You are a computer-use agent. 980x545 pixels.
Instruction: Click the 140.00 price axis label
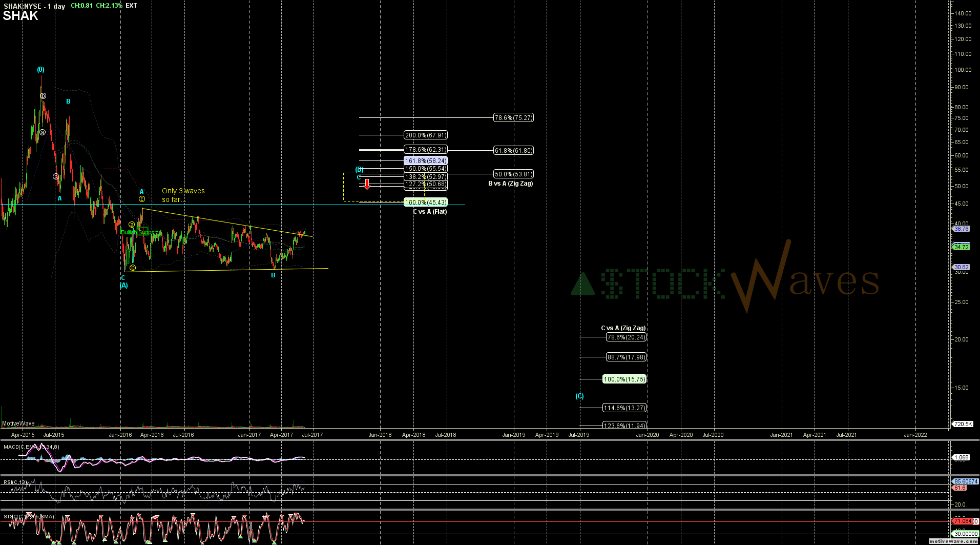point(963,13)
